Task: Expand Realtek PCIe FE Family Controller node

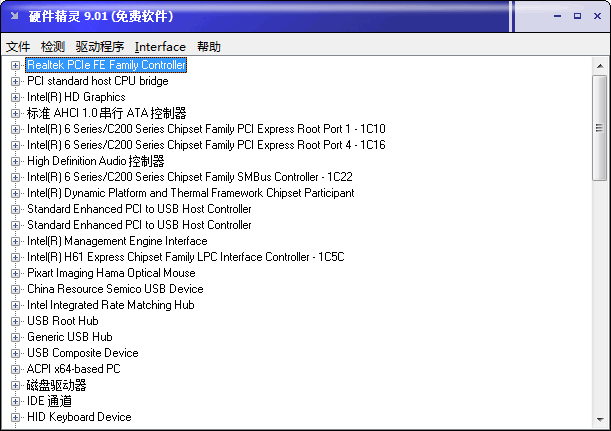Action: pos(15,65)
